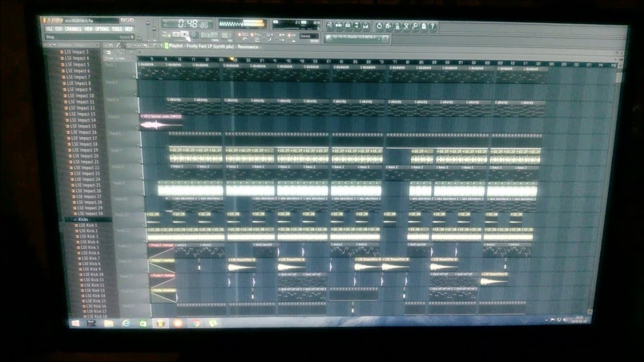
Task: Click the circular power-style toolbar icon
Action: (x=379, y=26)
